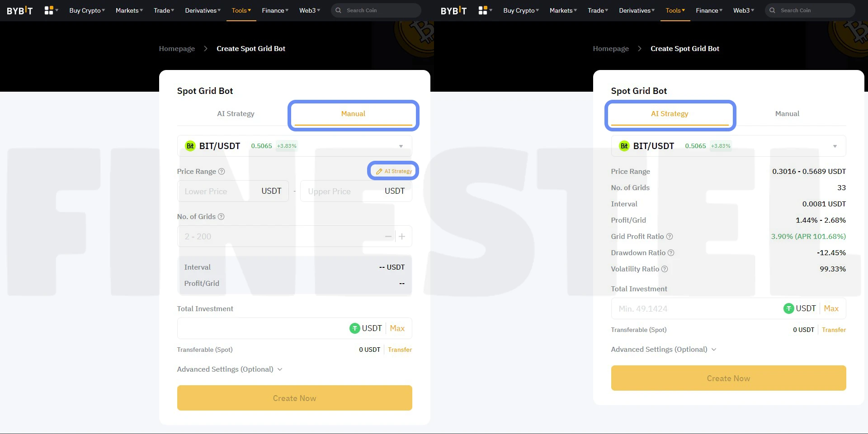The height and width of the screenshot is (434, 868).
Task: Click Price Range help icon in Manual panel
Action: [222, 172]
